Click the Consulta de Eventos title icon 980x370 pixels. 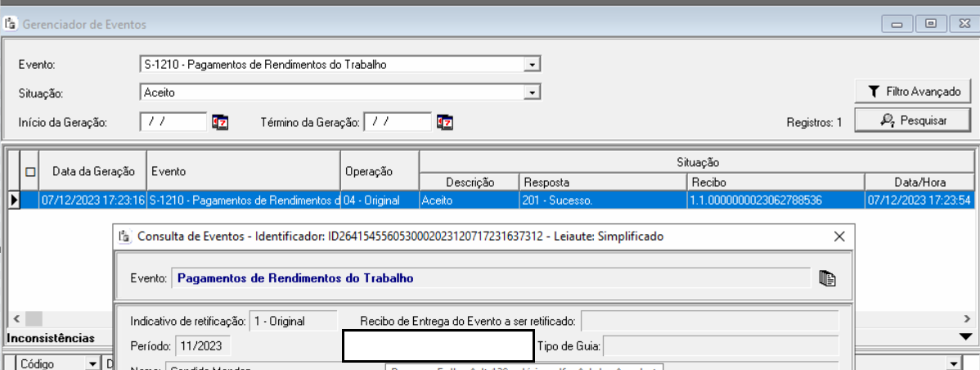125,237
